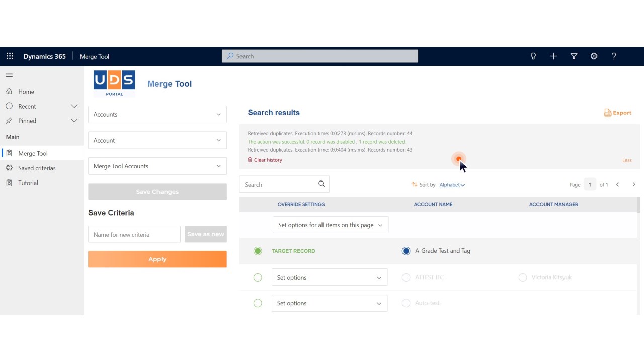Open the lightbulb assistant icon
The width and height of the screenshot is (644, 362).
click(x=533, y=56)
